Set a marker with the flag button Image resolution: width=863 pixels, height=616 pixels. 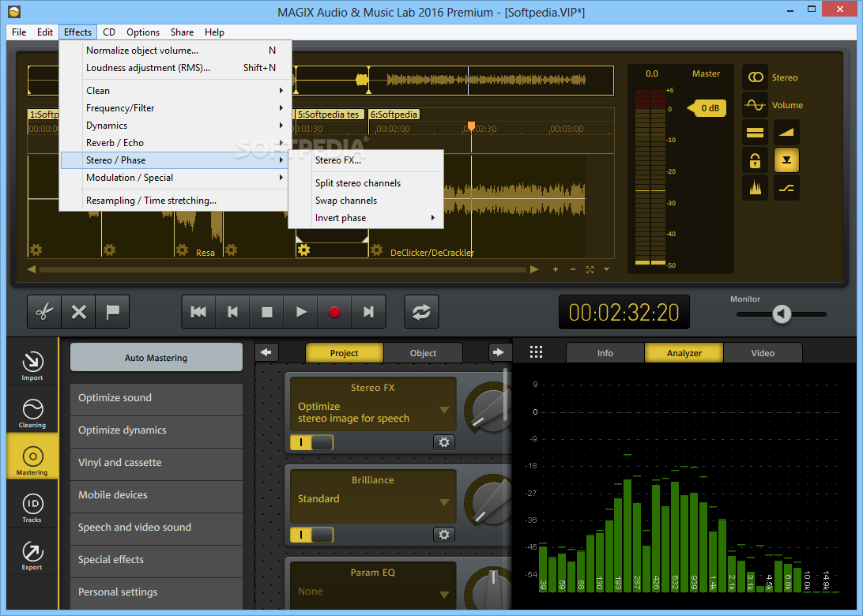click(112, 312)
